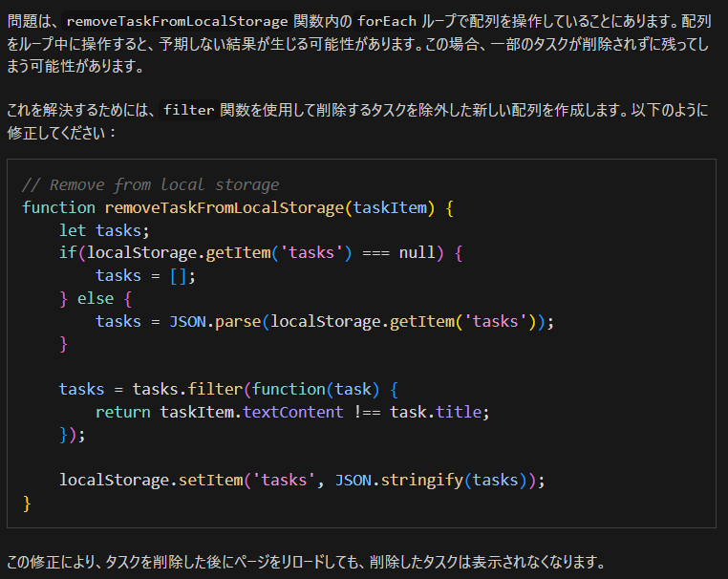Click the taskItem parameter in the function signature
Screen dimensions: 728x579
(x=390, y=207)
